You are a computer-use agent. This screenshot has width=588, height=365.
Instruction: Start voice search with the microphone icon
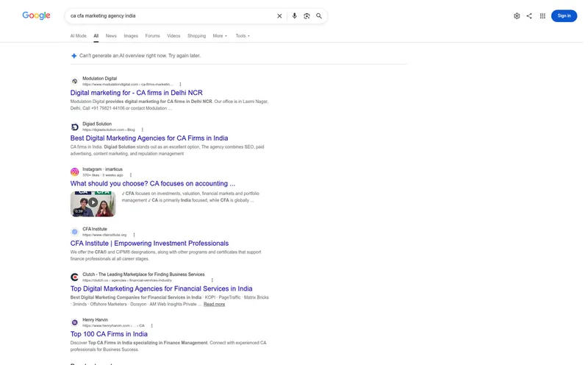pos(295,15)
